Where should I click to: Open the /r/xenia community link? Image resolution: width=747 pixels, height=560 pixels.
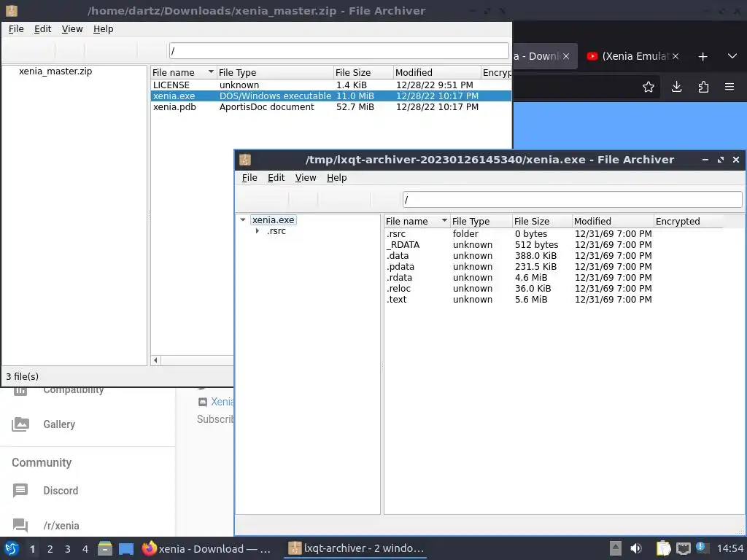point(61,526)
